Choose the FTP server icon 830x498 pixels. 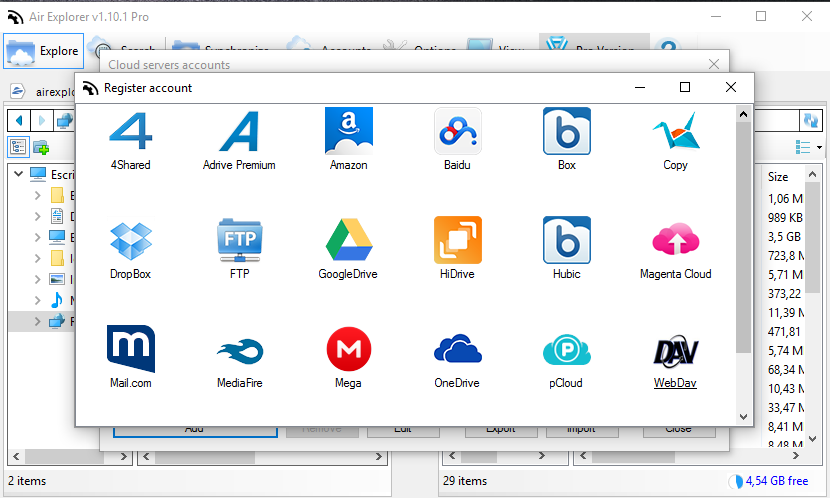tap(239, 240)
